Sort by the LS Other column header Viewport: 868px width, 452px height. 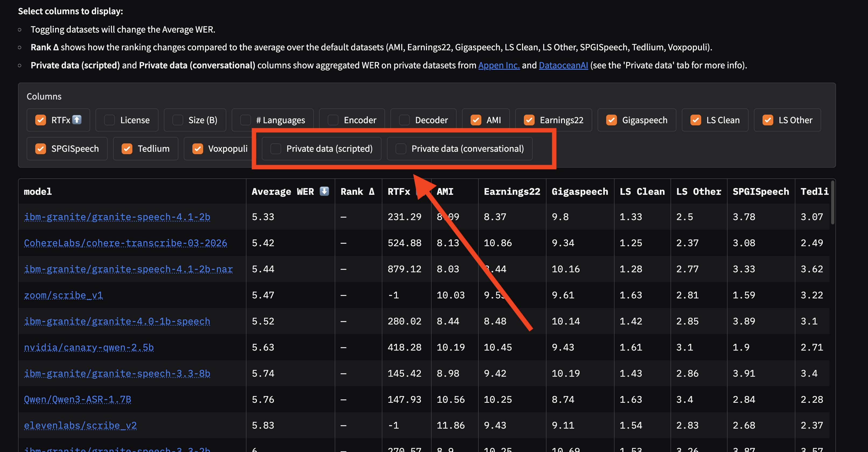(698, 192)
